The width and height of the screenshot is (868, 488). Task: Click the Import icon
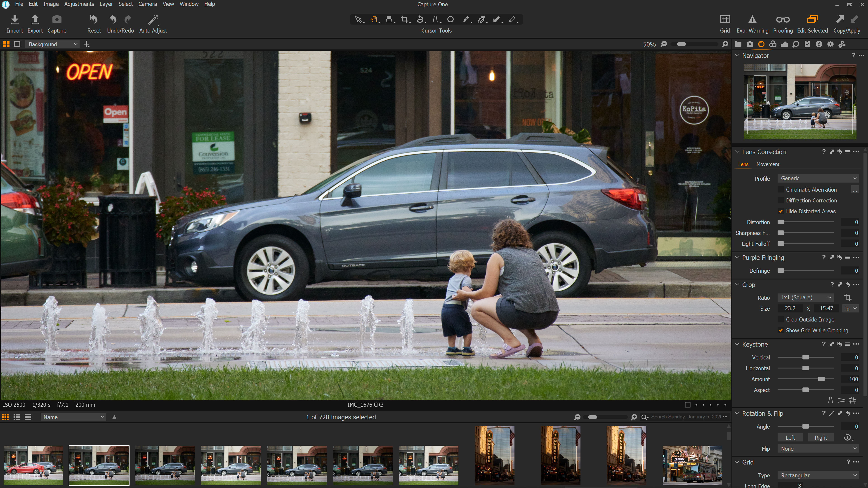click(x=14, y=19)
